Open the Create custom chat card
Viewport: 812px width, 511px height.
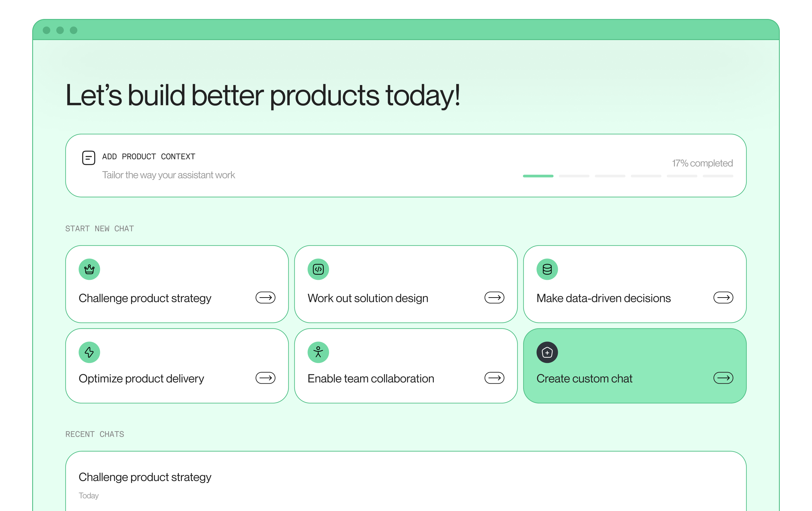(x=635, y=366)
